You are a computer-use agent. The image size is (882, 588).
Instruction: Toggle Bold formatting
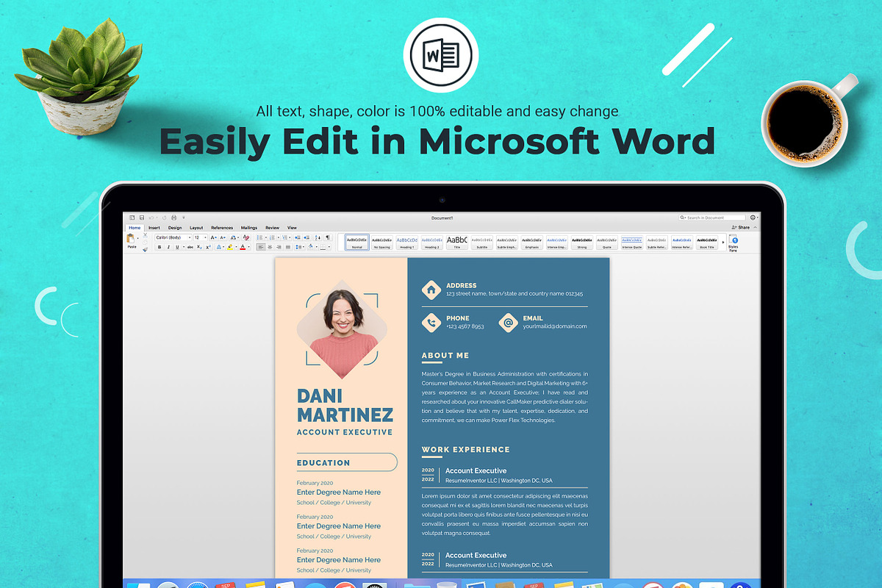coord(159,247)
